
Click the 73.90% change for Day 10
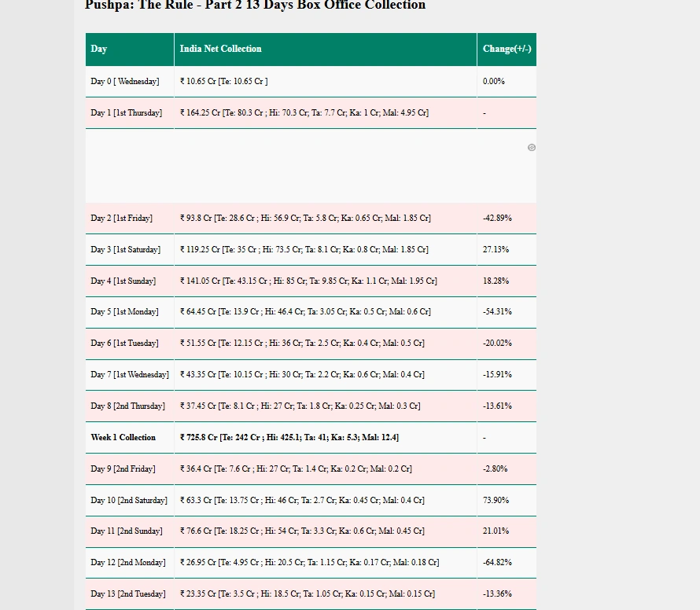point(496,501)
